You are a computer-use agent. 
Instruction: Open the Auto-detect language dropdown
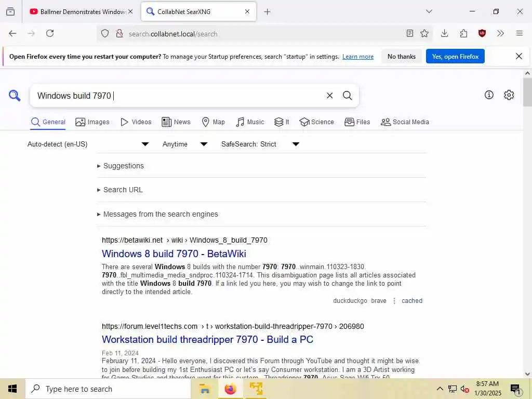click(88, 144)
